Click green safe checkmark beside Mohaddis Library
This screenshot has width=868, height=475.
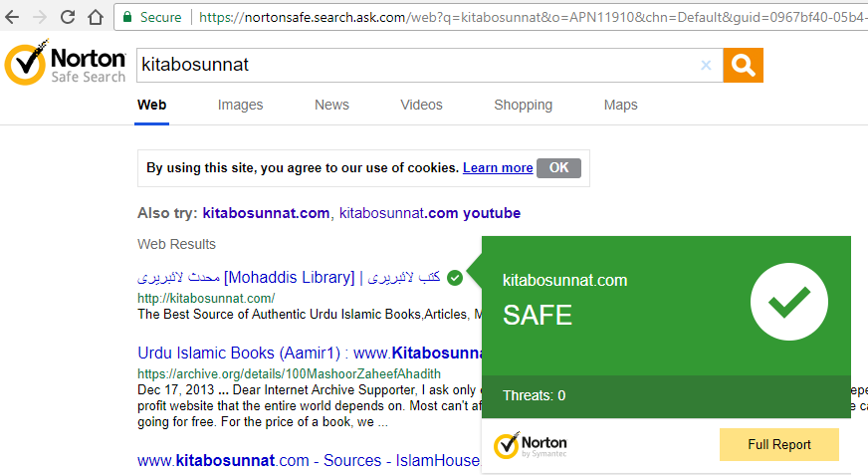point(455,278)
